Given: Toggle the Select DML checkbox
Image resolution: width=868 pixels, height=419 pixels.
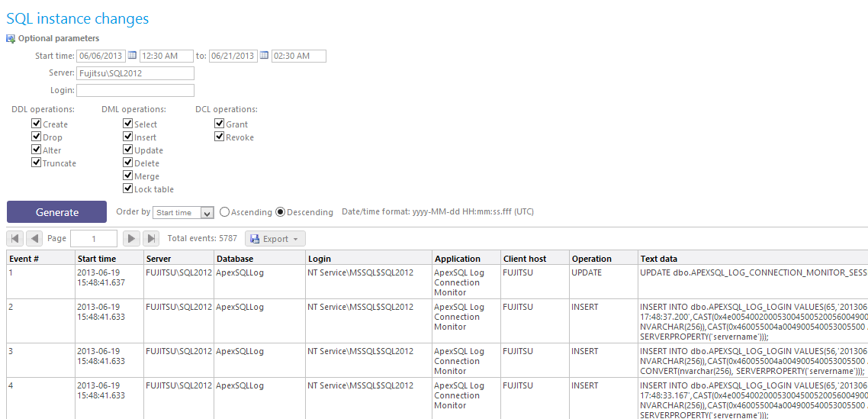Looking at the screenshot, I should click(128, 124).
